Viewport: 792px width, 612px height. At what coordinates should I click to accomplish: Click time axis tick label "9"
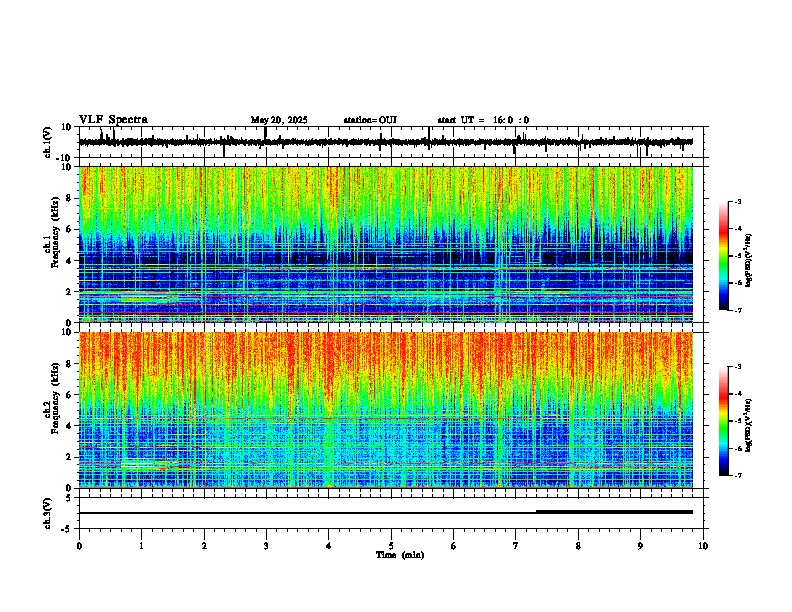pyautogui.click(x=640, y=546)
